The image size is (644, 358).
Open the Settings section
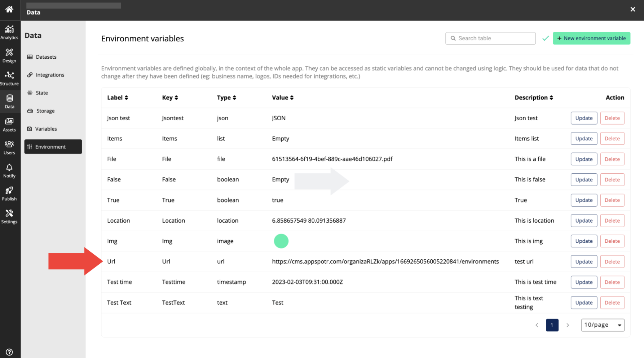click(9, 217)
